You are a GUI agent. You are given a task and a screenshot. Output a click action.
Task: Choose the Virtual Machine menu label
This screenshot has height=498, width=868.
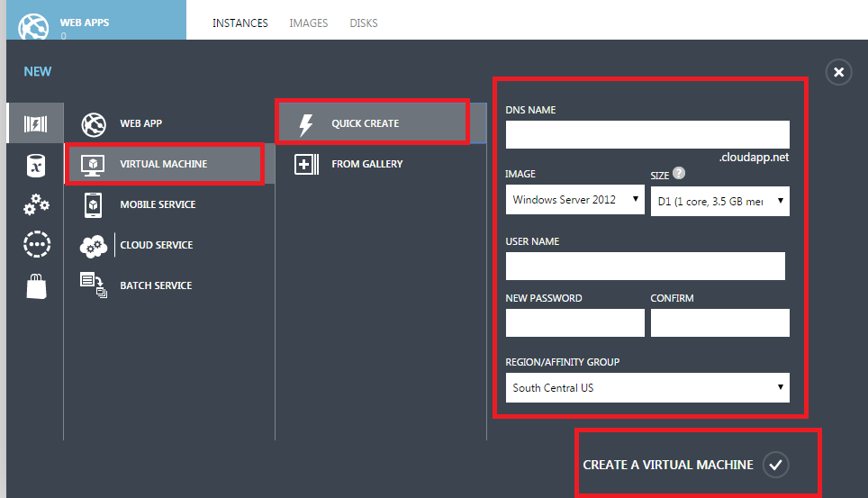[164, 164]
